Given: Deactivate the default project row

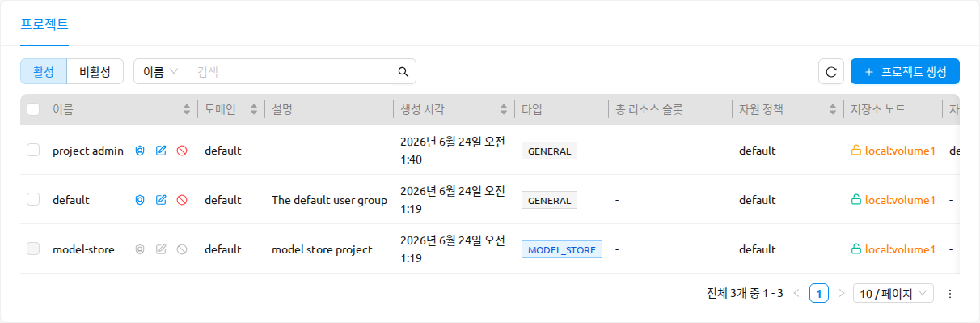Looking at the screenshot, I should pyautogui.click(x=182, y=200).
